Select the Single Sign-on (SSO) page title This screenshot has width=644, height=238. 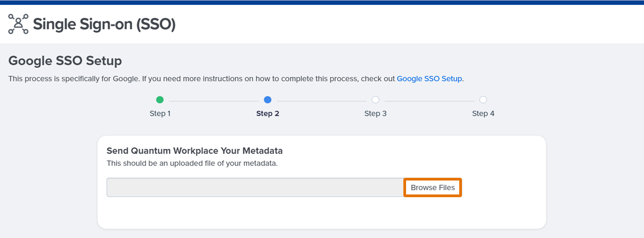[104, 24]
